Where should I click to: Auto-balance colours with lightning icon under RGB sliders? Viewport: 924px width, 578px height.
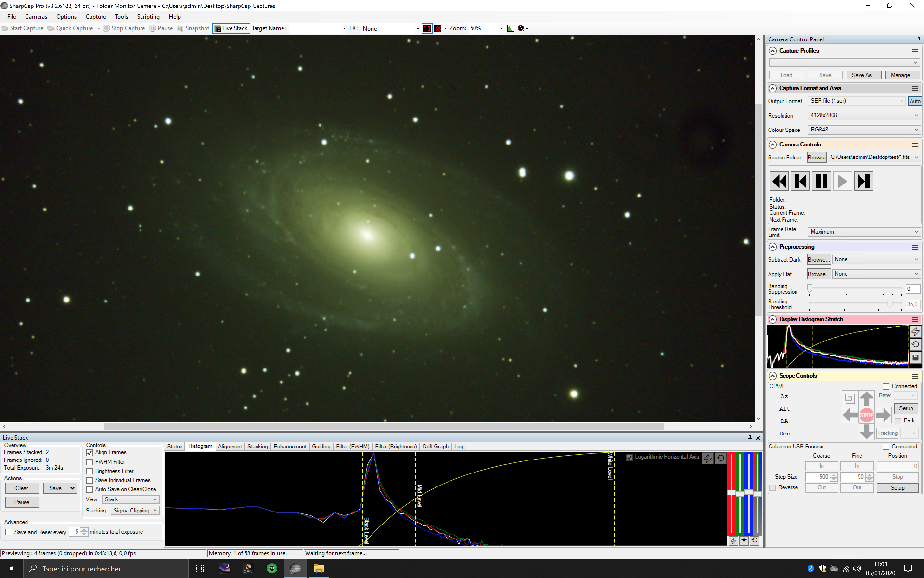pos(733,540)
